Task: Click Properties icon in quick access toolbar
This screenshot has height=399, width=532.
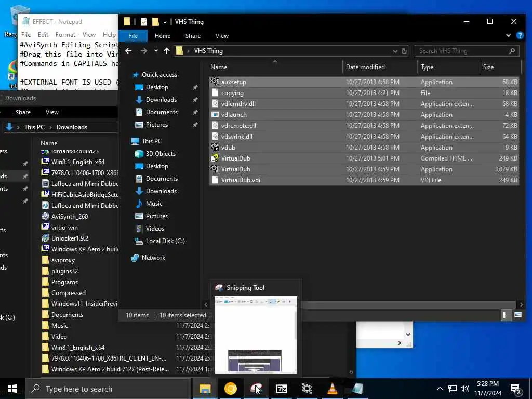Action: tap(144, 22)
